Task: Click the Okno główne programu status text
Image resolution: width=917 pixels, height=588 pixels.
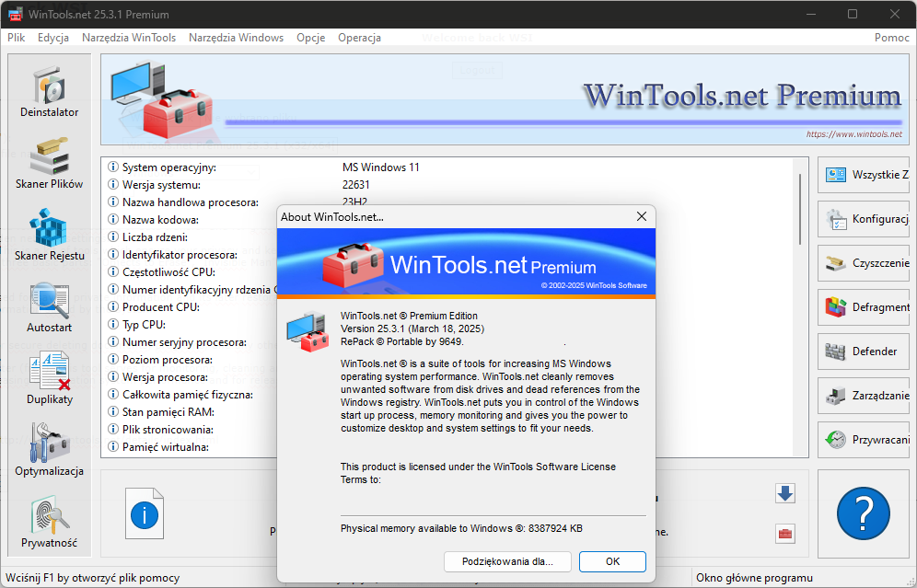Action: tap(754, 578)
